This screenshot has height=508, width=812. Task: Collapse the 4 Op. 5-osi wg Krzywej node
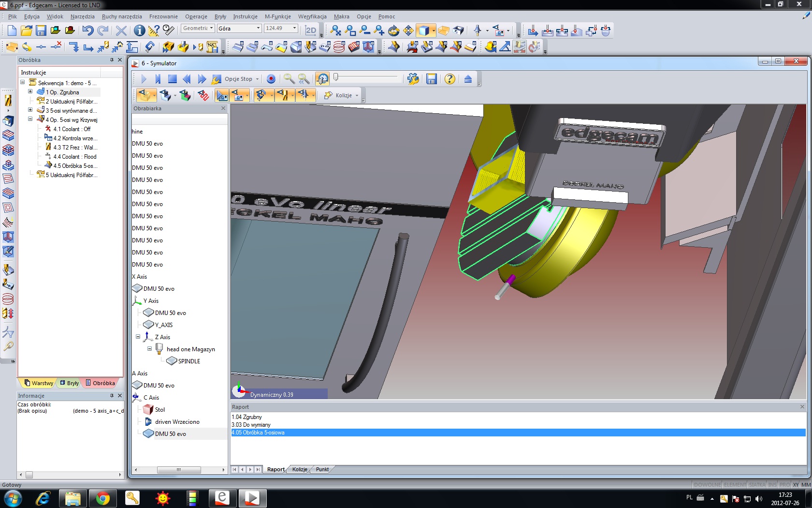[30, 120]
